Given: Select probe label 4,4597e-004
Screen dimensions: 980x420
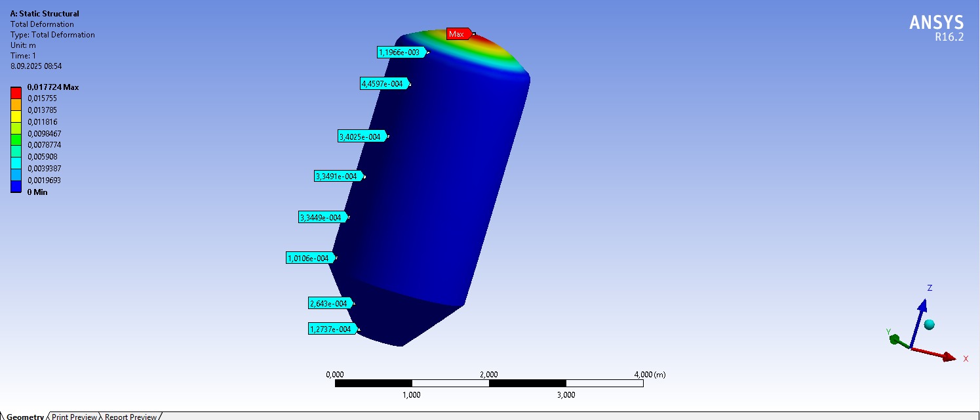Looking at the screenshot, I should (383, 83).
